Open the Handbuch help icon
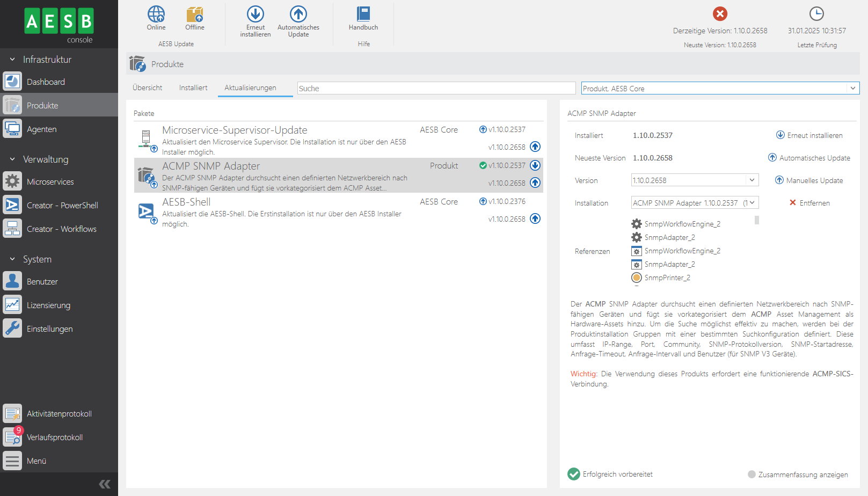Image resolution: width=868 pixels, height=496 pixels. (x=363, y=15)
